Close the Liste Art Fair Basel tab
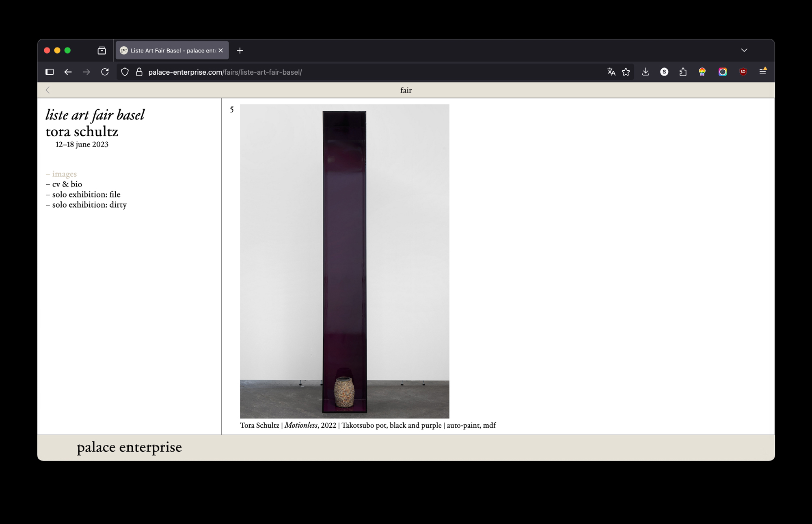Screen dimensions: 812x524 221,50
